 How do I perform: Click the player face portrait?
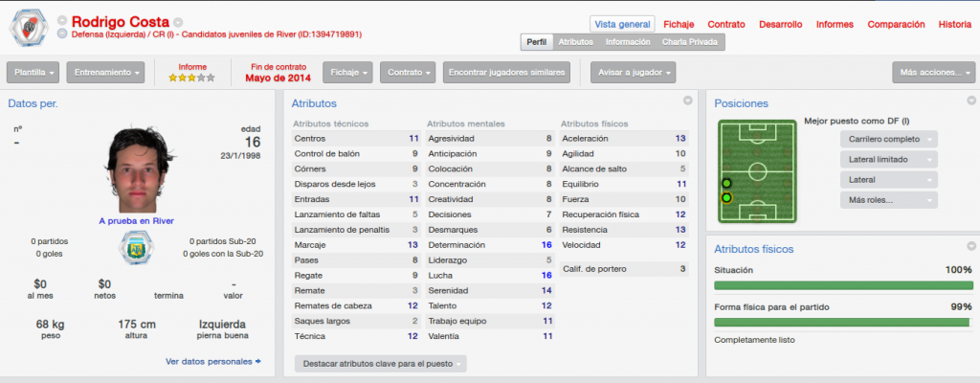[x=137, y=170]
